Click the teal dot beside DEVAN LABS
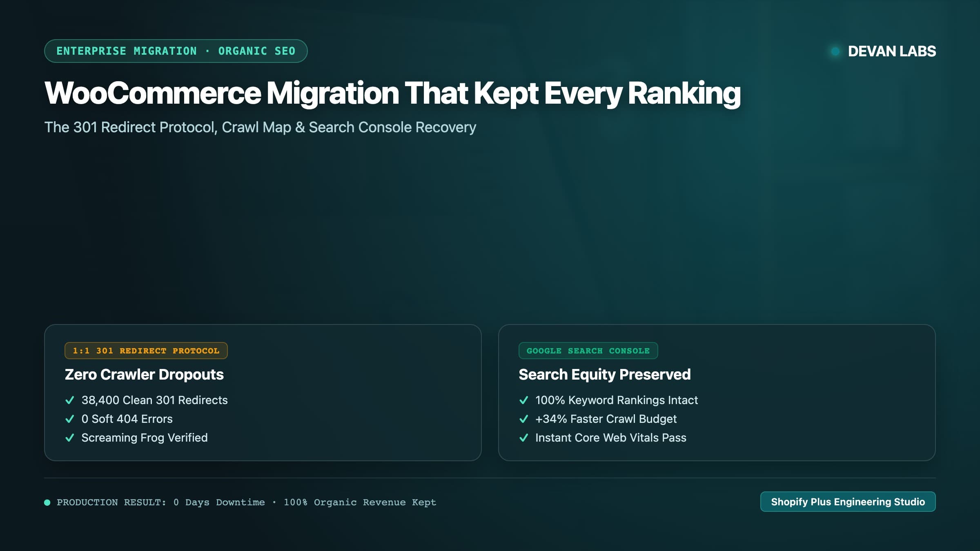Image resolution: width=980 pixels, height=551 pixels. pyautogui.click(x=835, y=51)
